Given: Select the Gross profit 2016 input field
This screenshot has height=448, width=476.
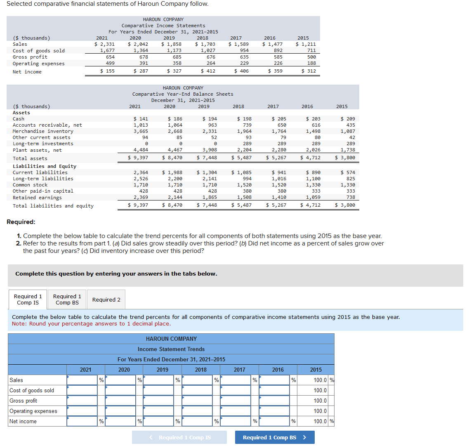Looking at the screenshot, I should [x=274, y=401].
